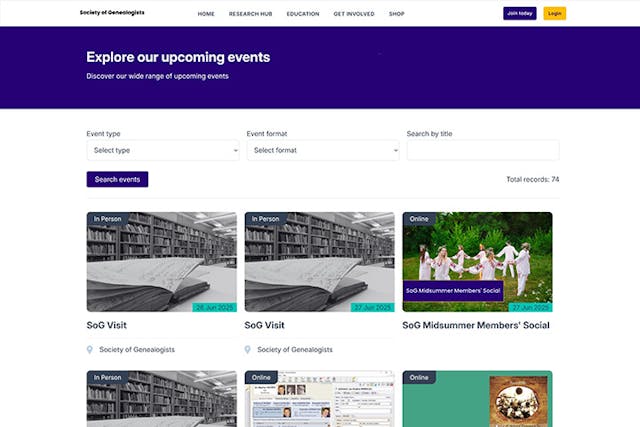Viewport: 640px width, 427px height.
Task: Click the yellow Login button
Action: [554, 13]
